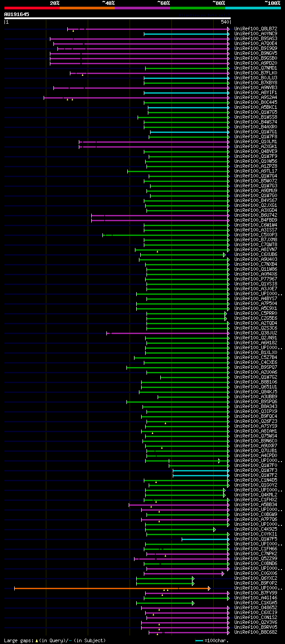Click green arrowhead on the C4K925 bar
This screenshot has width=285, height=644.
coord(215,529)
